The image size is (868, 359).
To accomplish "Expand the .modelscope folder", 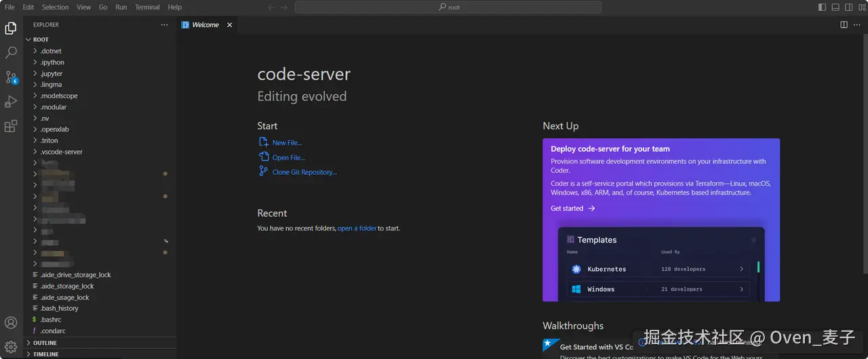I will pos(100,96).
